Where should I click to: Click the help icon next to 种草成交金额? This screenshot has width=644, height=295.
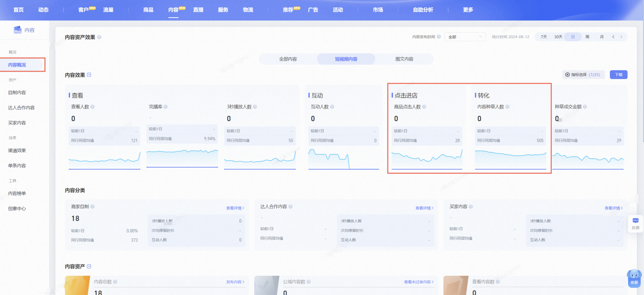click(585, 107)
